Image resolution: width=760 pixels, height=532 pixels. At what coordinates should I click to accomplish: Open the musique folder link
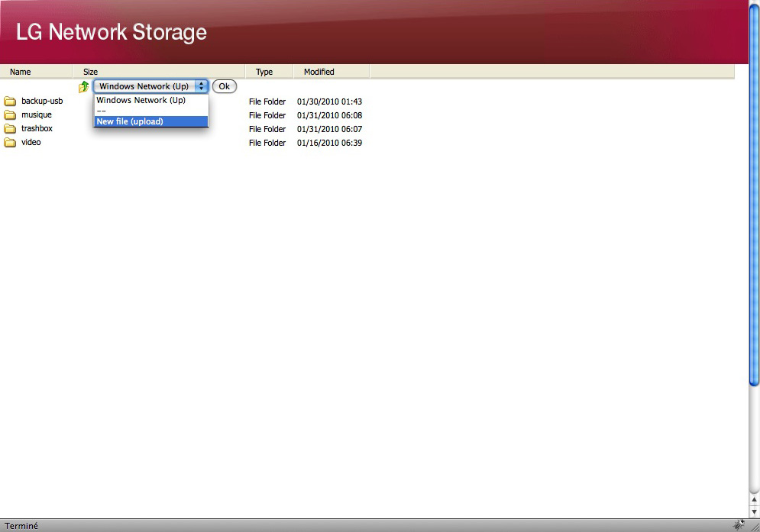37,115
